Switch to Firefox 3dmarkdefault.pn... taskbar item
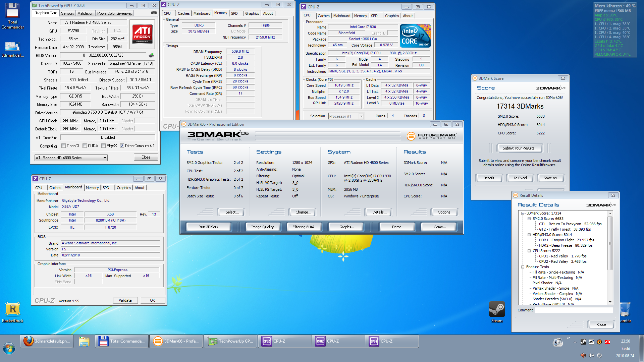Image resolution: width=644 pixels, height=362 pixels. click(47, 341)
